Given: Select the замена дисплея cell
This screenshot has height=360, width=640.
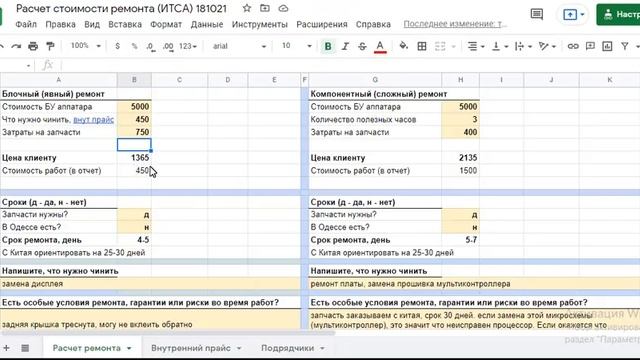Looking at the screenshot, I should coord(150,284).
